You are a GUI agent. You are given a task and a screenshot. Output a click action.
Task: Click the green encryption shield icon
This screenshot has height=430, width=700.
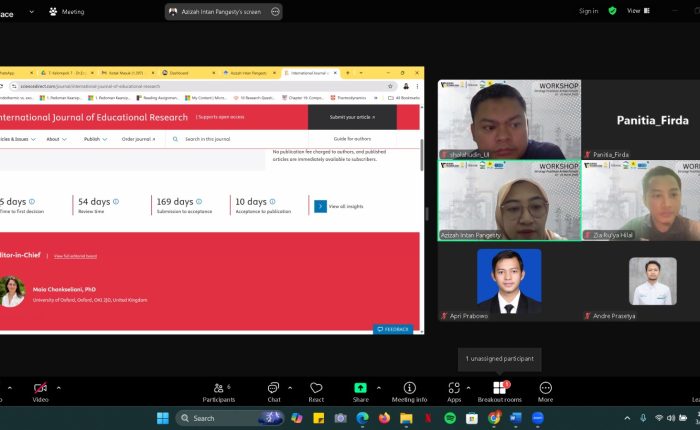tap(612, 11)
